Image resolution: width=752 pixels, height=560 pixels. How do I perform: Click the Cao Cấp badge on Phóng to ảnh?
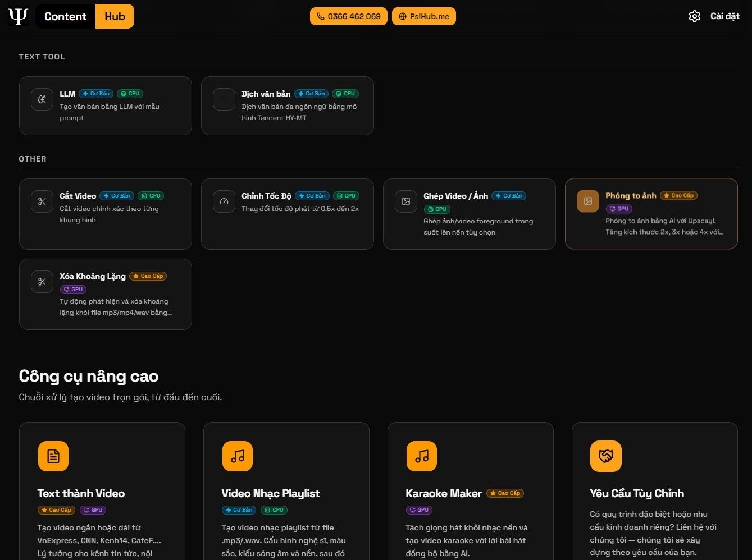click(x=679, y=195)
